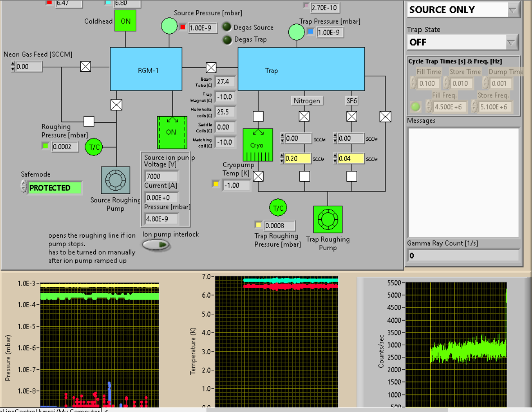Click the red Source Pressure color swatch

[182, 27]
